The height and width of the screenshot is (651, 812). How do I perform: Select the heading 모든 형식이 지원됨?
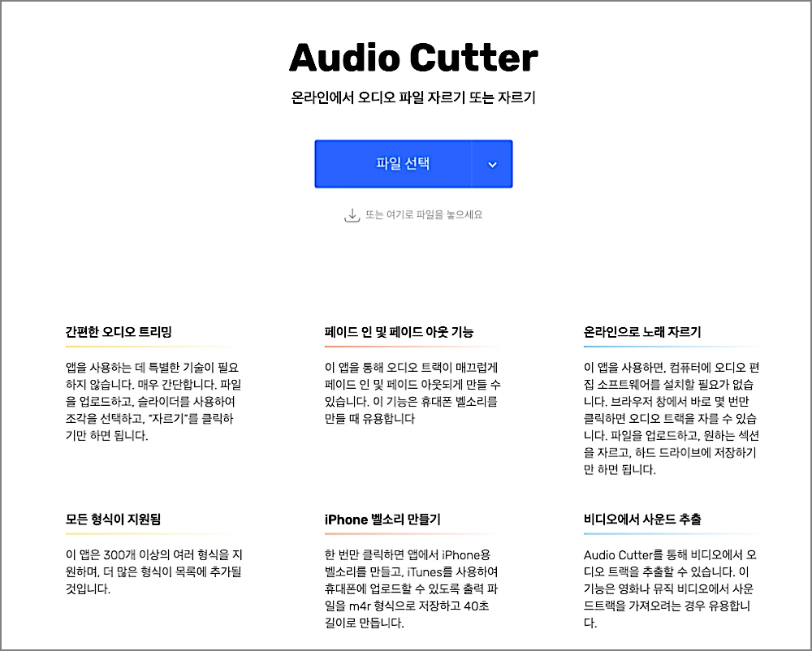pyautogui.click(x=113, y=519)
